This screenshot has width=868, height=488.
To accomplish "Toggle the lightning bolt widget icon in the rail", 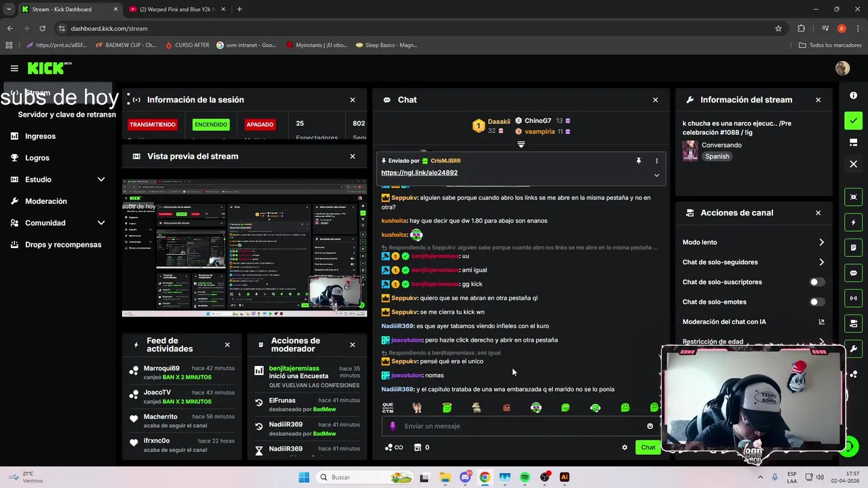I will point(853,222).
